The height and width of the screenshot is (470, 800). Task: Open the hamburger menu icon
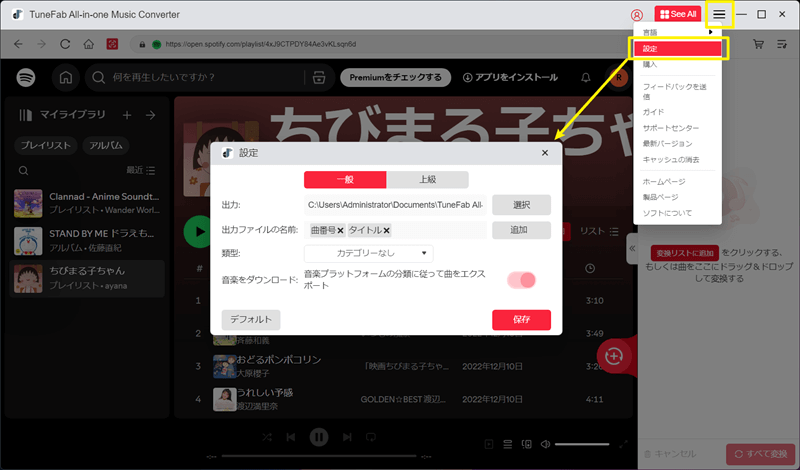719,14
